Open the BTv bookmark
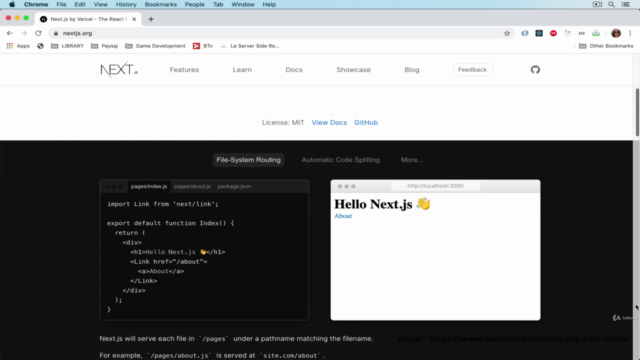Screen dimensions: 640x360 click(203, 46)
